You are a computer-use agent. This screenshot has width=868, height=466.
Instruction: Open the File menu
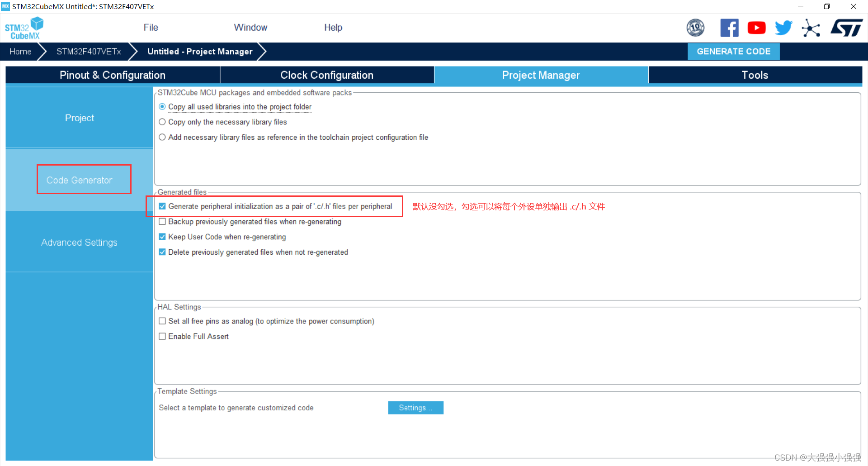[x=151, y=28]
